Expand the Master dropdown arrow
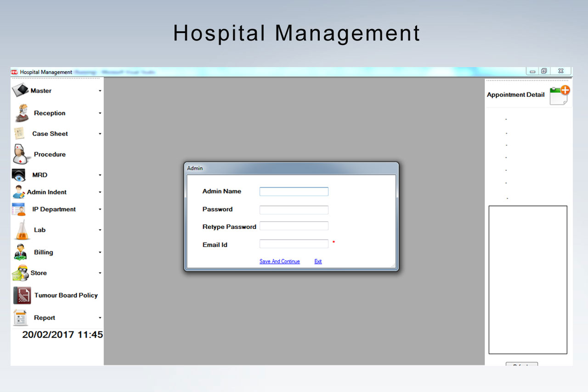Viewport: 588px width, 392px height. (x=100, y=91)
